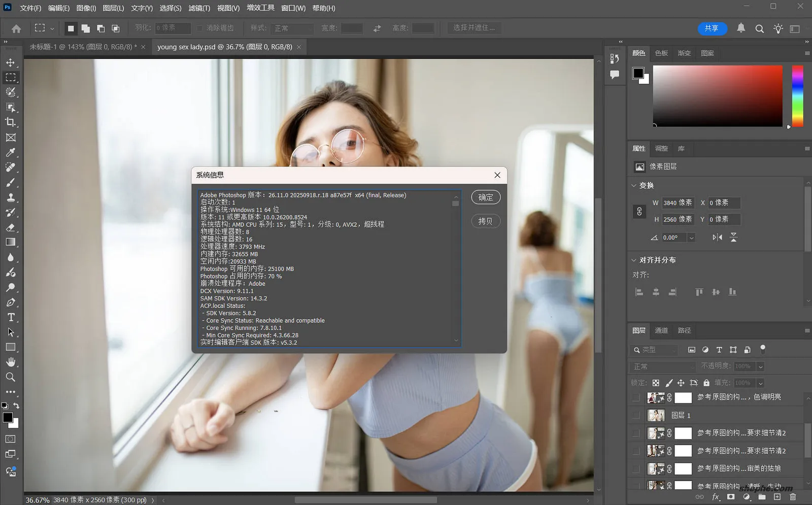Open the 图像(I) menu

coord(86,8)
